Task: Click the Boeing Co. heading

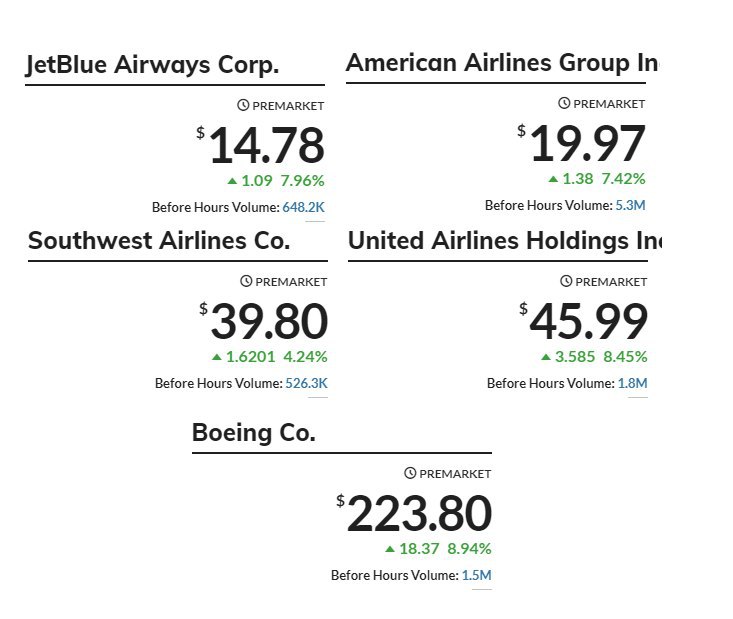Action: click(x=254, y=432)
